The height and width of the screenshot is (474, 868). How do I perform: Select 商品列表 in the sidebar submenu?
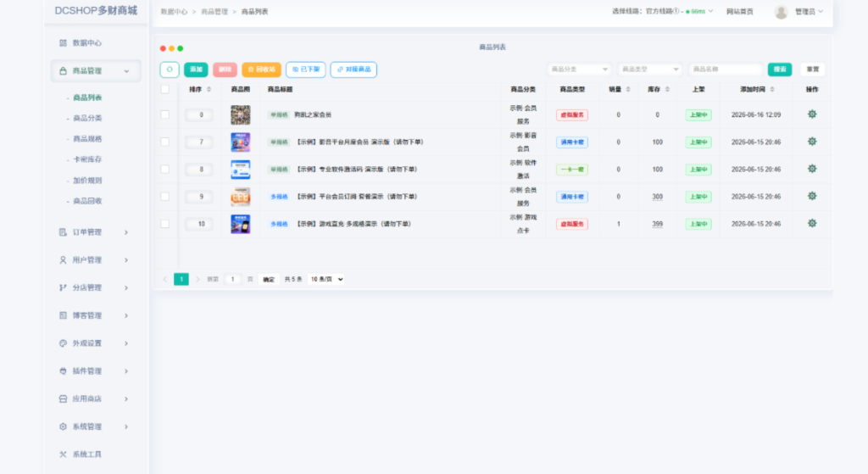[x=87, y=98]
